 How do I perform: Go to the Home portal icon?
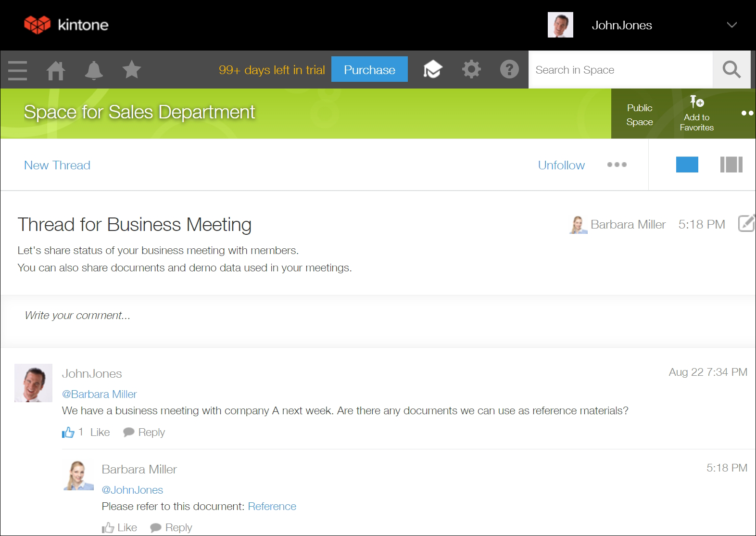point(55,70)
